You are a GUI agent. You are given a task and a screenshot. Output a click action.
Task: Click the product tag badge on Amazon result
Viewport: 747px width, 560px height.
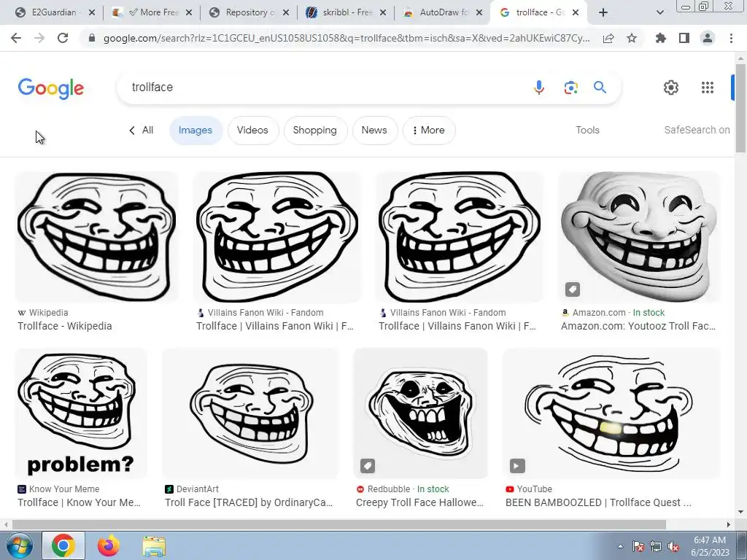tap(573, 289)
